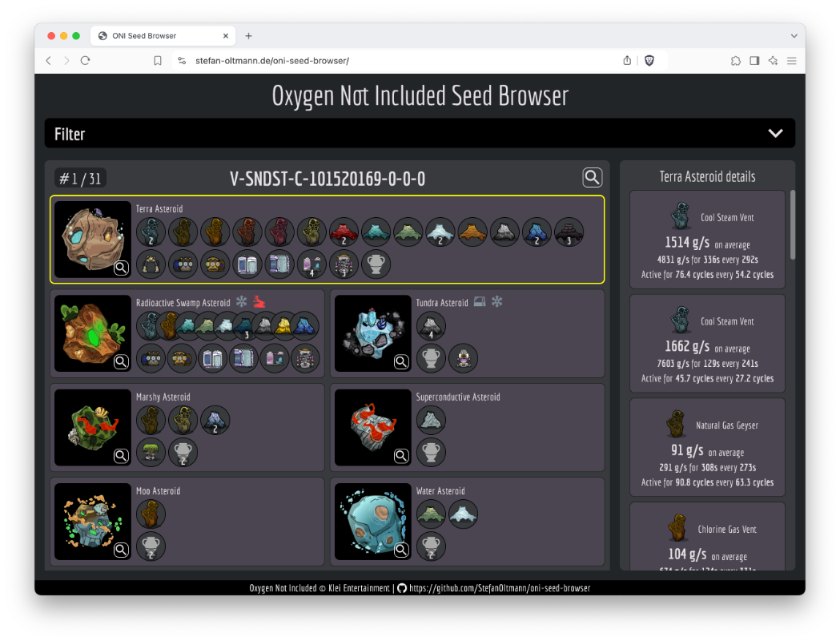Select the red volcano icon with count 2 in Terra
The height and width of the screenshot is (641, 840).
point(344,232)
